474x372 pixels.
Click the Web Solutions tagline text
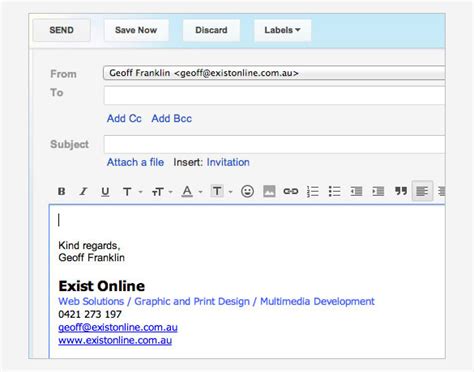point(216,301)
